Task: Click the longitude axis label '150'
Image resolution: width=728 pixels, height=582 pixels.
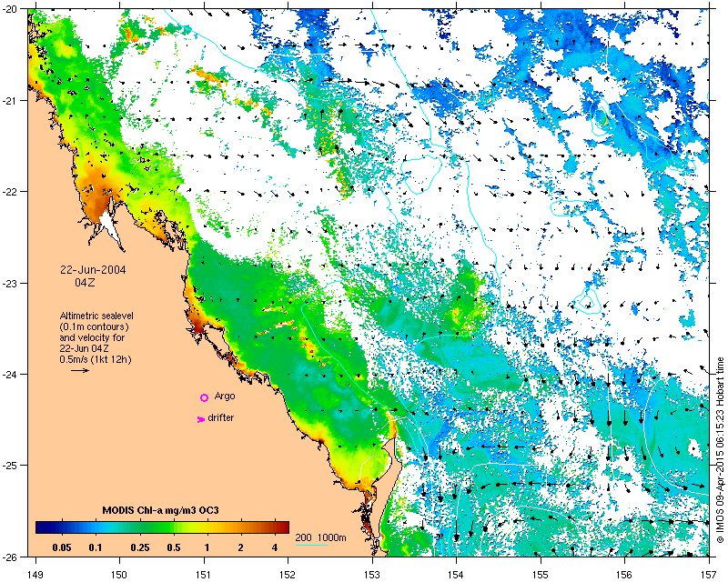Action: (x=119, y=575)
